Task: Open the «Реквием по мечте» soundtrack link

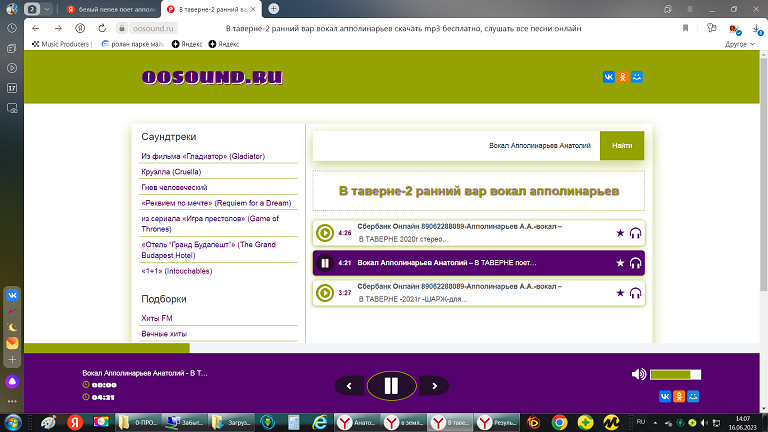Action: click(x=216, y=203)
